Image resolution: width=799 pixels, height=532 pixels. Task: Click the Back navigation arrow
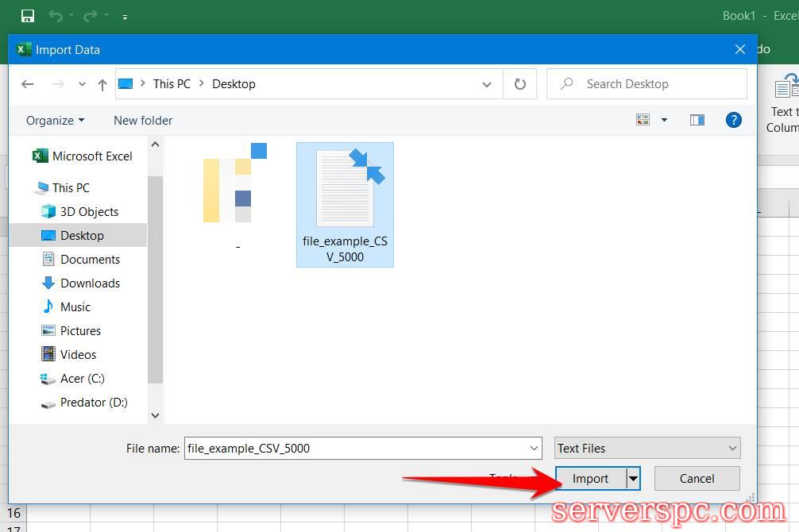(x=28, y=84)
